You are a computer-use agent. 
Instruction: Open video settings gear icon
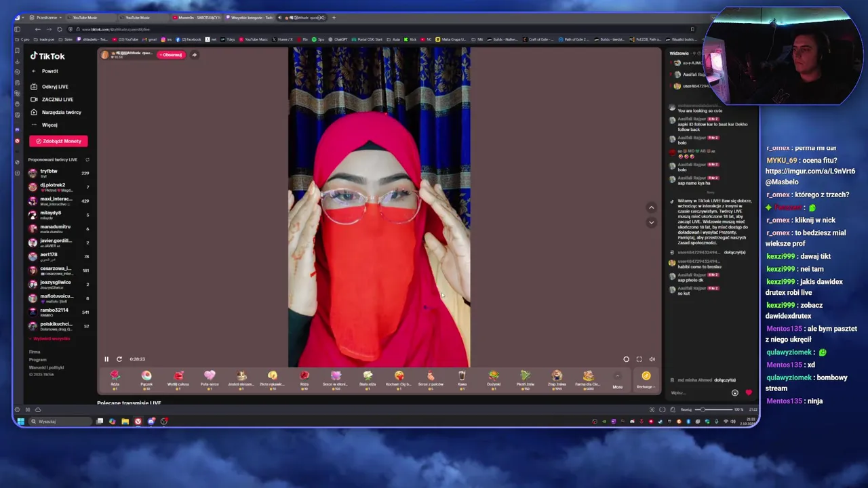(x=626, y=359)
